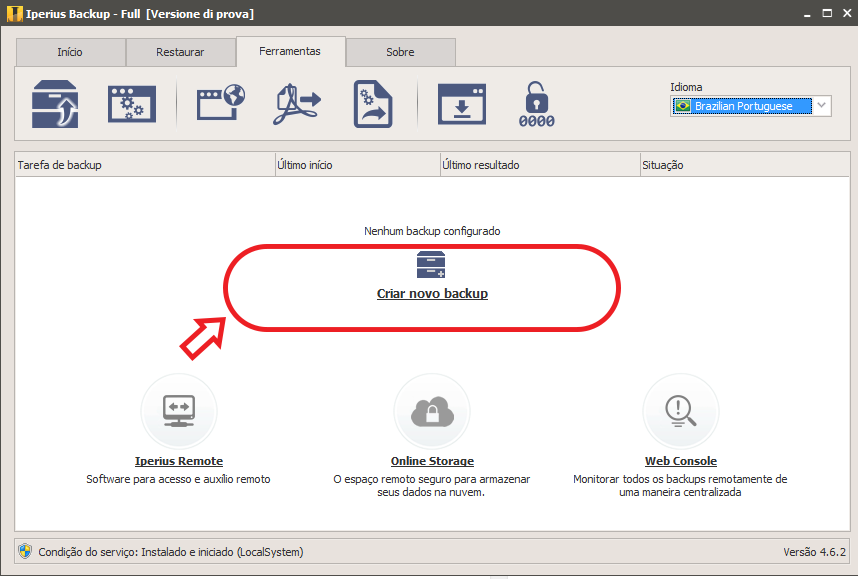Switch to the Restaurar tab
The width and height of the screenshot is (858, 579).
click(181, 53)
